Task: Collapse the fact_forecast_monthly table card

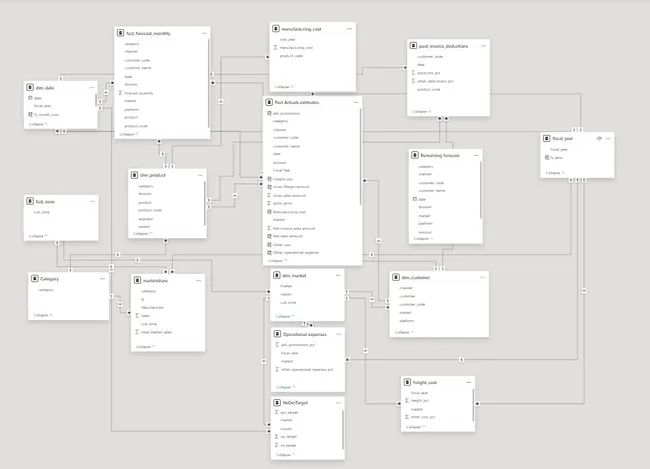Action: (129, 134)
